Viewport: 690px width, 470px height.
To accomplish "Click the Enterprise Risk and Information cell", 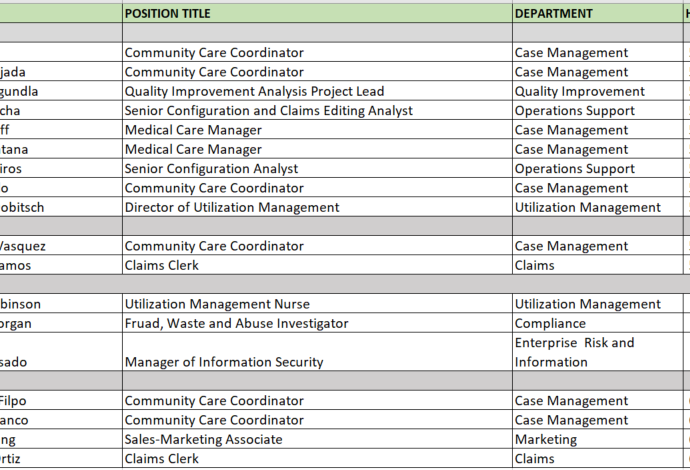I will coord(598,352).
